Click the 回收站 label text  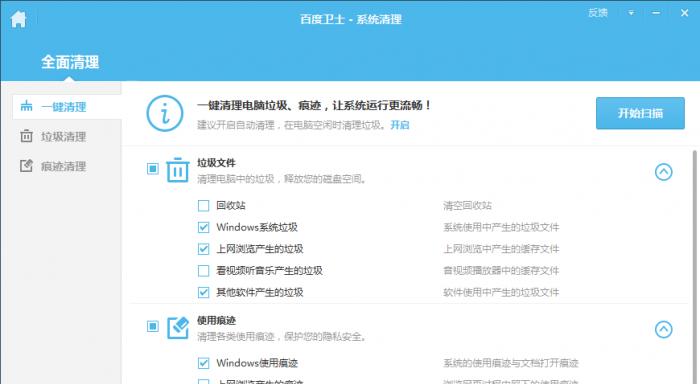231,205
